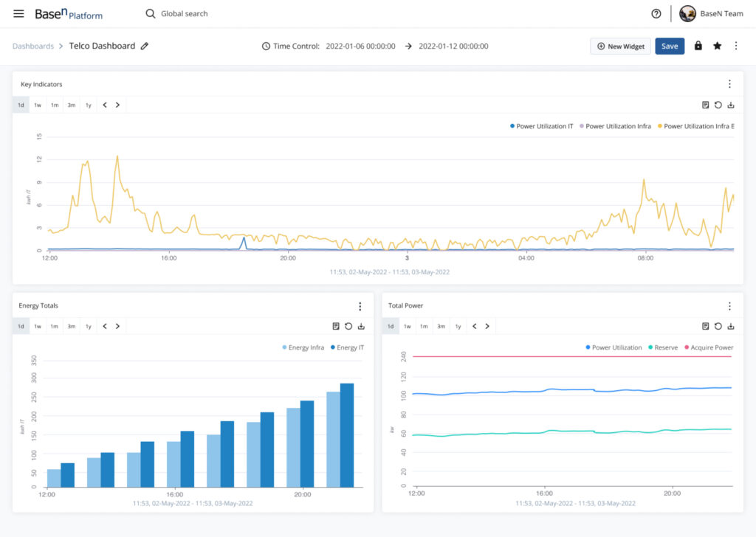Open Energy Totals widget three-dot menu
The image size is (756, 537).
click(x=360, y=306)
